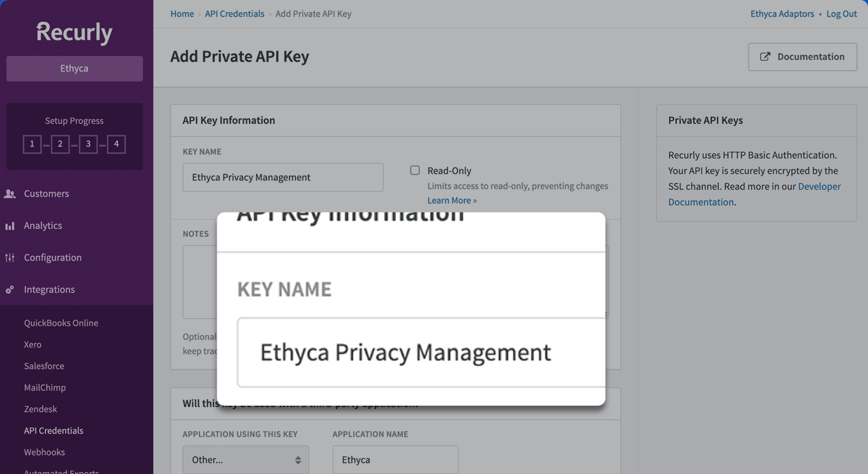Image resolution: width=868 pixels, height=474 pixels.
Task: Click the Private API Keys heading
Action: (706, 120)
